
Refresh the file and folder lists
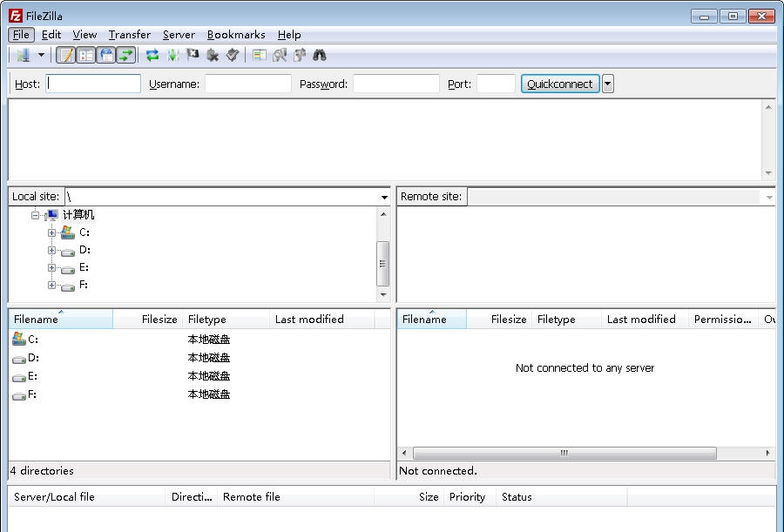point(151,54)
